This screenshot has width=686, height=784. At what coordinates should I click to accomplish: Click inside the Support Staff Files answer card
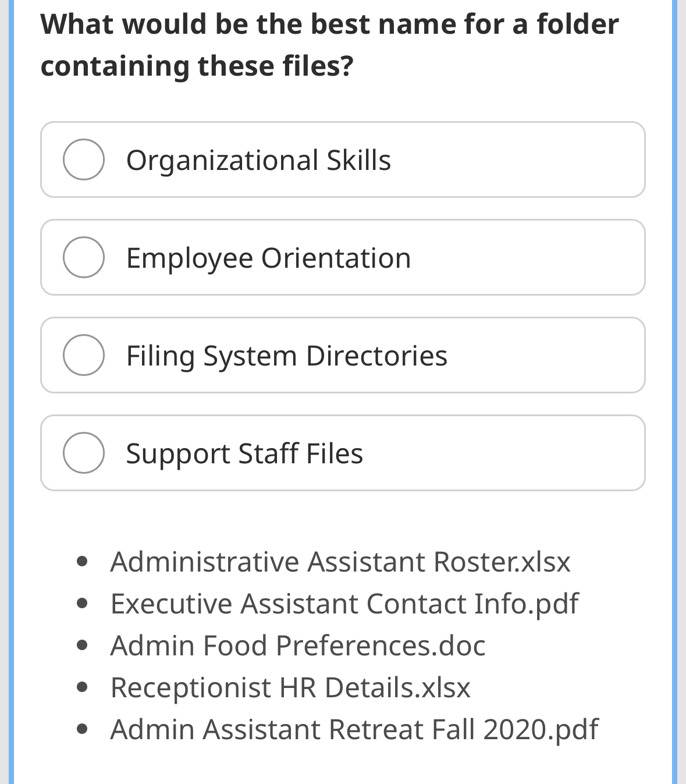click(x=495, y=453)
